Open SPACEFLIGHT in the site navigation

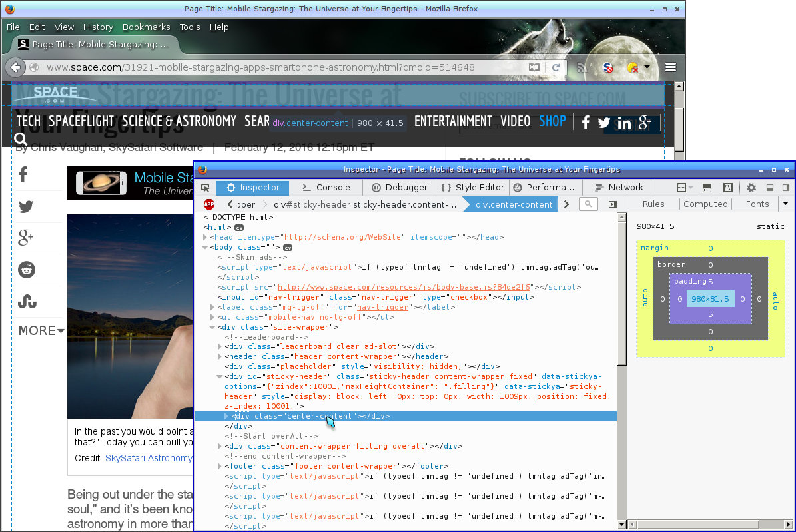(x=81, y=121)
